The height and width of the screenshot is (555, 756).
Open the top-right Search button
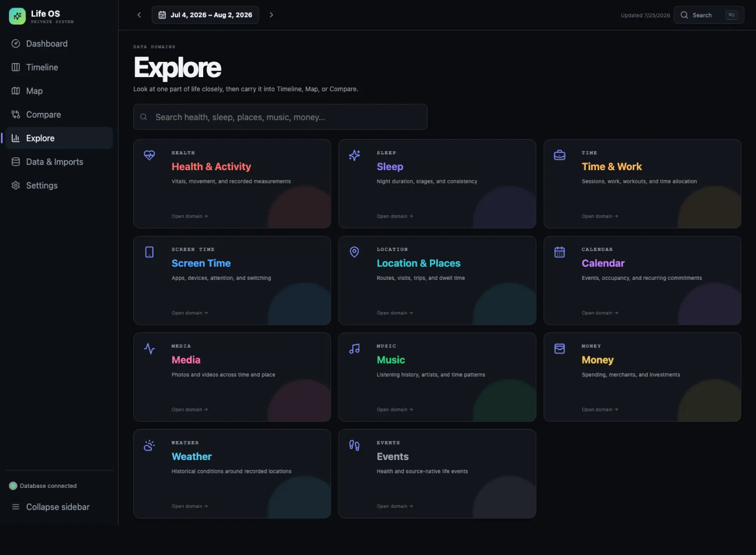[x=709, y=15]
